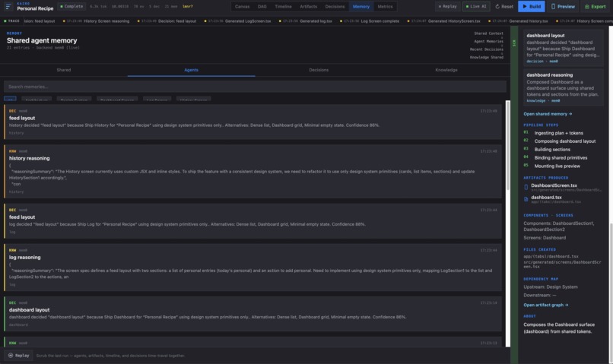613x364 pixels.
Task: Select the Memory top tab
Action: (x=360, y=6)
